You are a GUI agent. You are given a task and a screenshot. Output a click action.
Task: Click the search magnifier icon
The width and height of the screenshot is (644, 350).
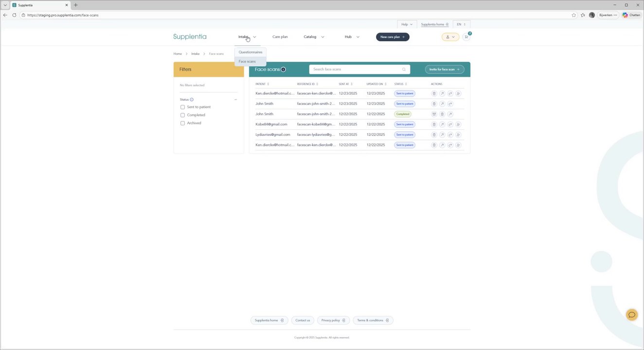pos(404,70)
